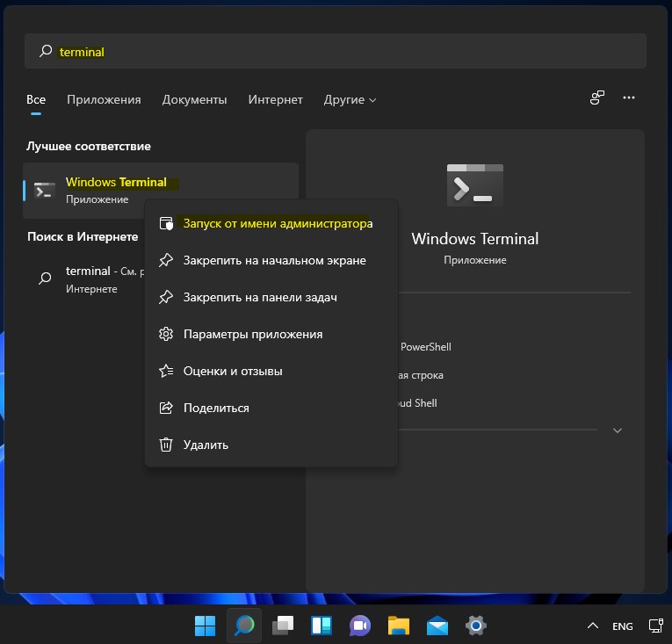Image resolution: width=672 pixels, height=644 pixels.
Task: Open the Документы tab
Action: [194, 99]
